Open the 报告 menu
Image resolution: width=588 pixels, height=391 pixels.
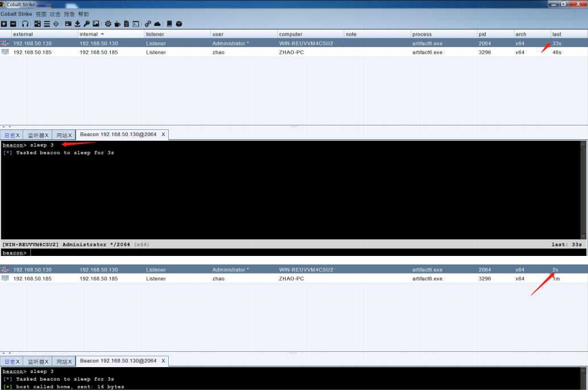(x=69, y=14)
